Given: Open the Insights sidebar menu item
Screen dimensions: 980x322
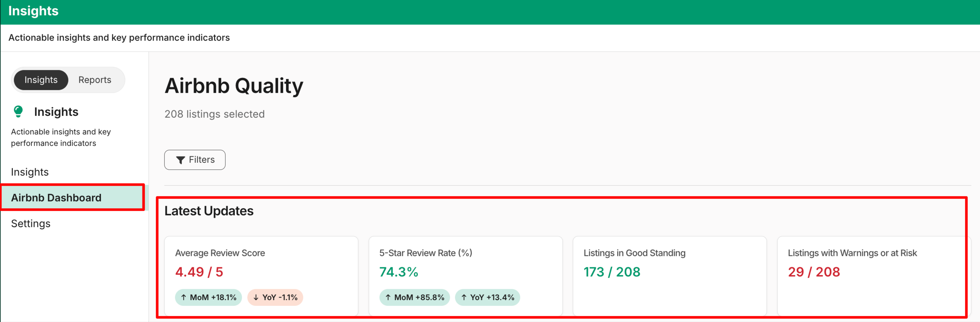Looking at the screenshot, I should pyautogui.click(x=30, y=172).
